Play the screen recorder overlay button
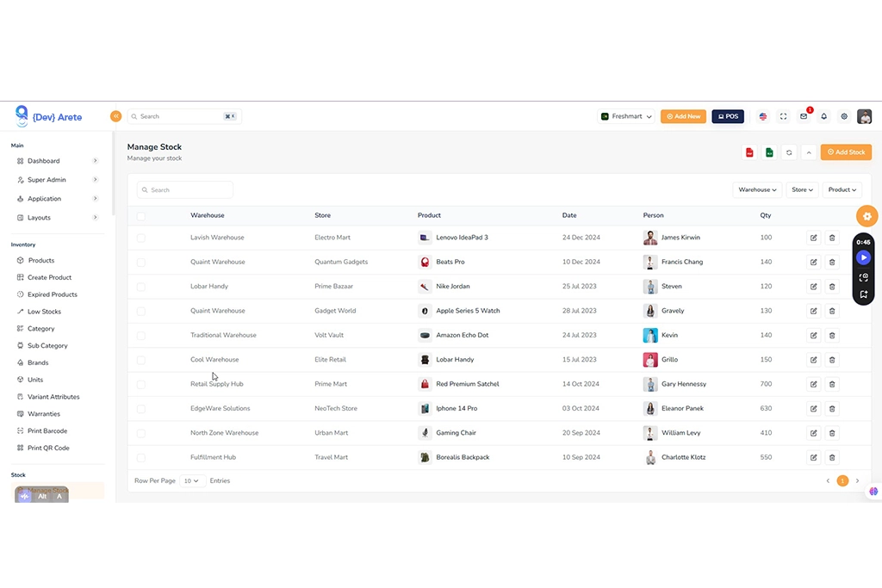 pos(863,257)
